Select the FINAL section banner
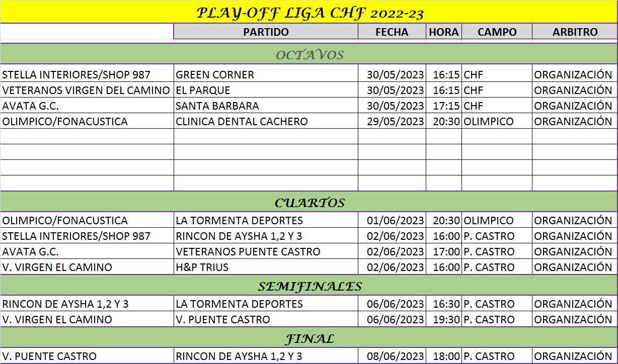Screen dimensions: 618x364 tap(309, 338)
